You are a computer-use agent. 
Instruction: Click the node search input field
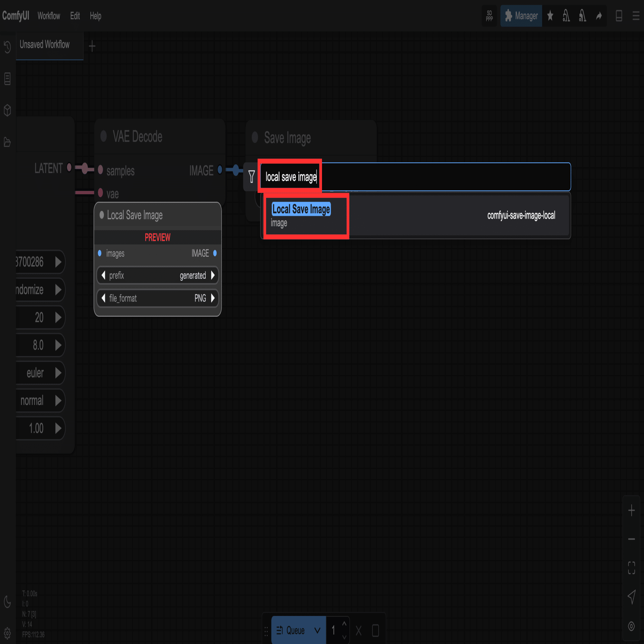click(415, 177)
